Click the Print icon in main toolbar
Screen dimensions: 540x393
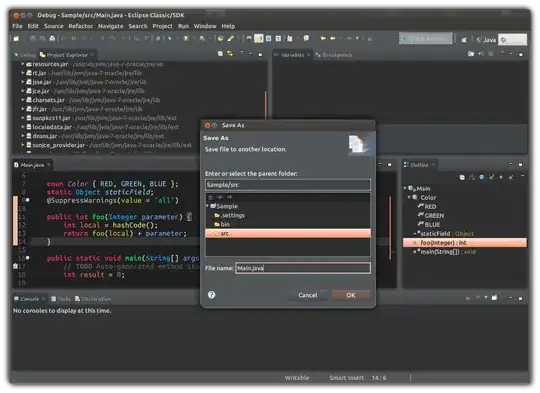[x=52, y=39]
